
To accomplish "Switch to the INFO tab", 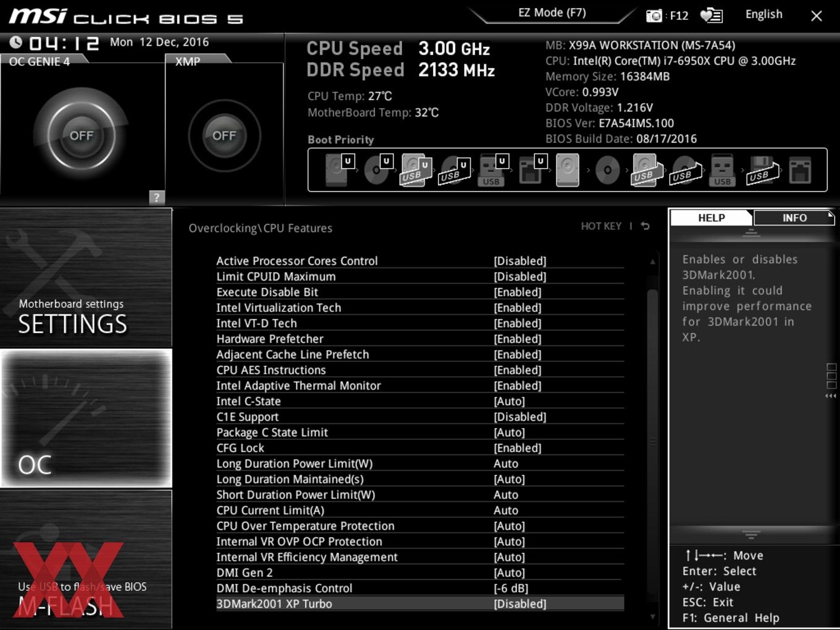I will click(x=794, y=217).
